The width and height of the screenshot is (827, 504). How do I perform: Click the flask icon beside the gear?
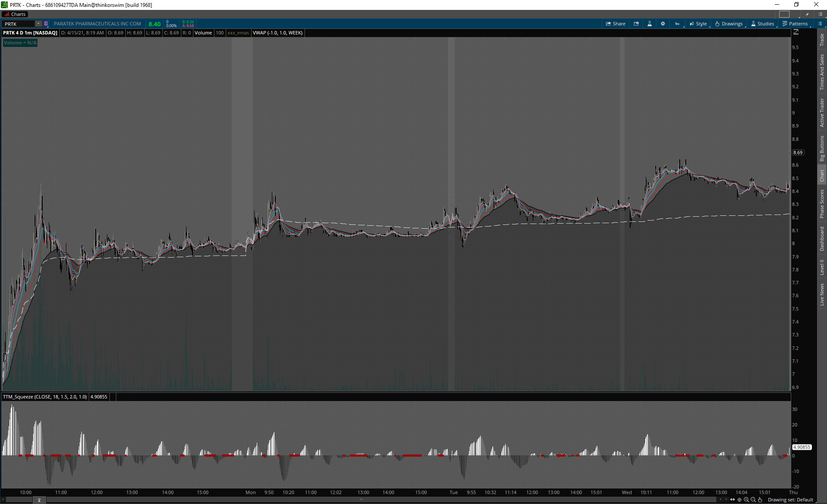click(x=650, y=24)
